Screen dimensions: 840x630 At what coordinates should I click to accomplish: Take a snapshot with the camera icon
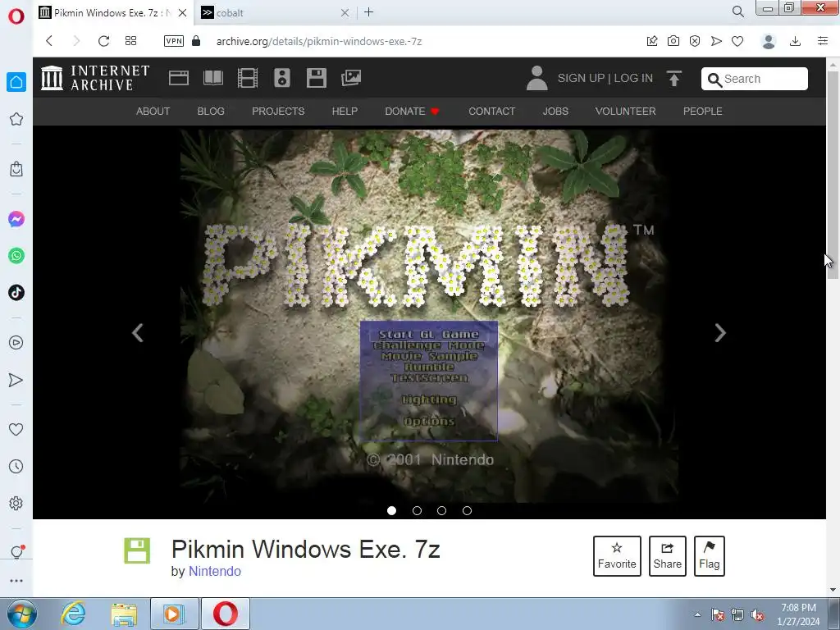[x=673, y=41]
